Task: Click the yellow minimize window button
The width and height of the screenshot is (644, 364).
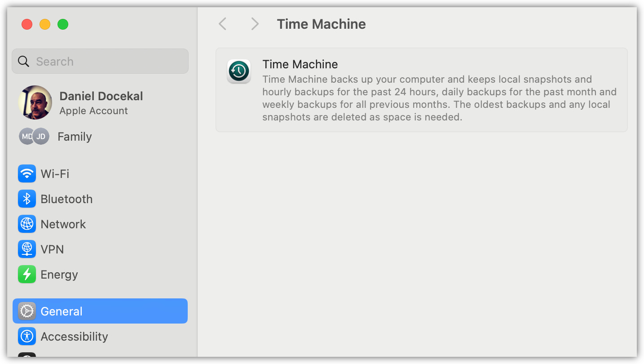Action: (x=45, y=24)
